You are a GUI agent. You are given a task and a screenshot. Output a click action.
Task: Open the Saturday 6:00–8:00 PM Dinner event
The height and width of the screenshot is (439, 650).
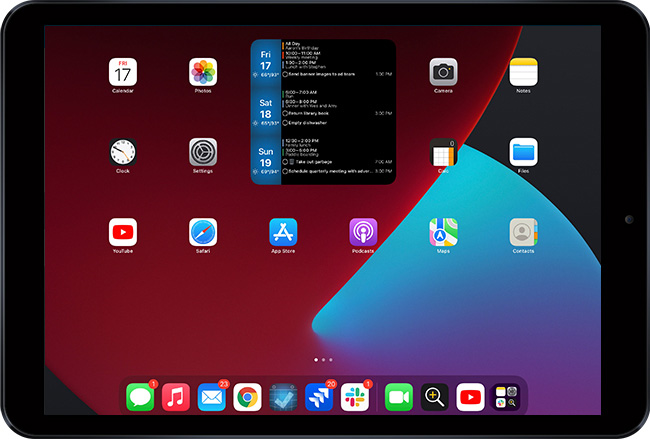pos(310,104)
